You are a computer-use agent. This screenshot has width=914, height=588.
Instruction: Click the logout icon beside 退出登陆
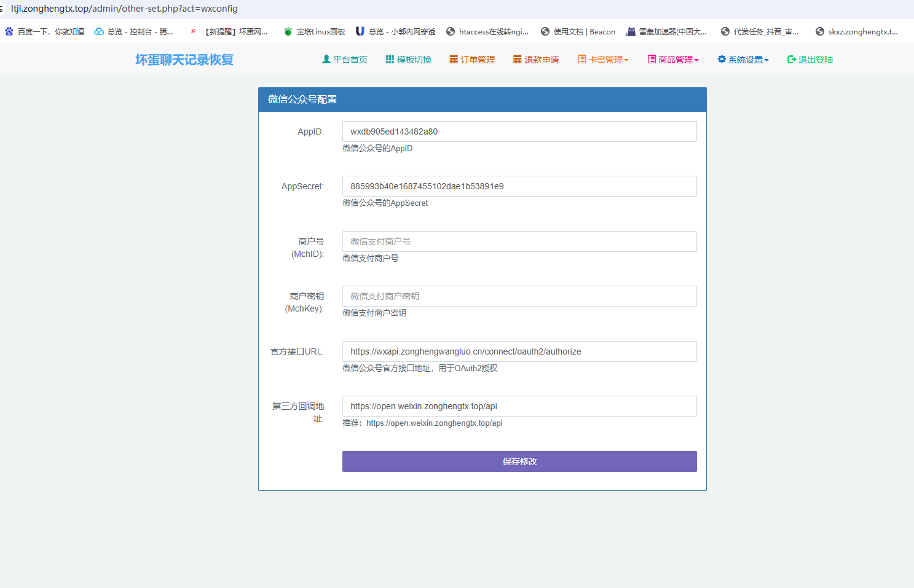[x=792, y=60]
